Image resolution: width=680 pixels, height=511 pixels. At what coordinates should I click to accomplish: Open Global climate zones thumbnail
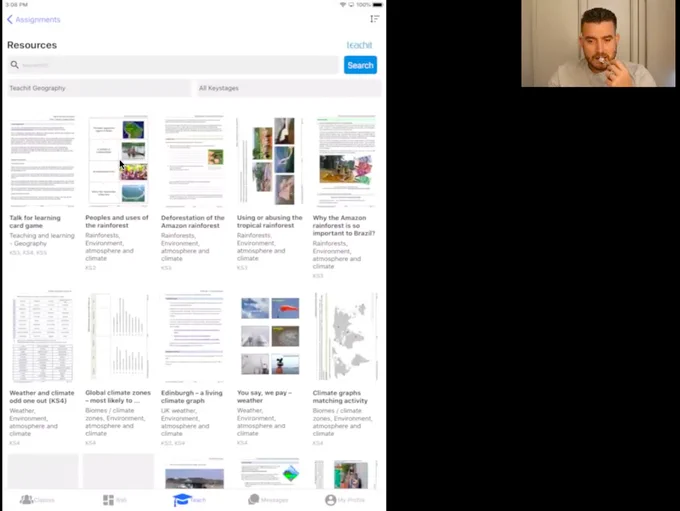pos(118,337)
